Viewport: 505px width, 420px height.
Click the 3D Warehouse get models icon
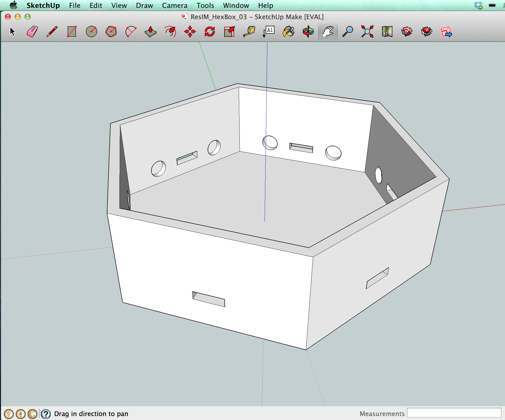(x=407, y=32)
